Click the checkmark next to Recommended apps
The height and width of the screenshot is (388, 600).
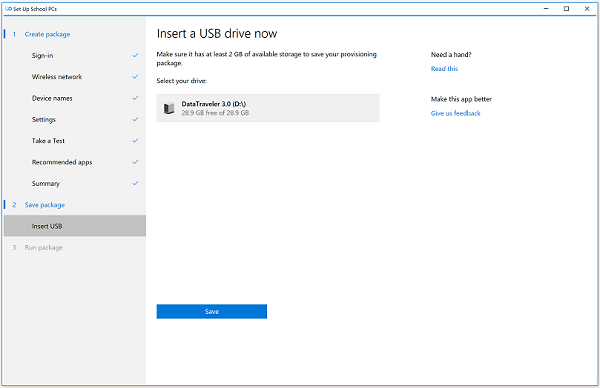point(135,162)
